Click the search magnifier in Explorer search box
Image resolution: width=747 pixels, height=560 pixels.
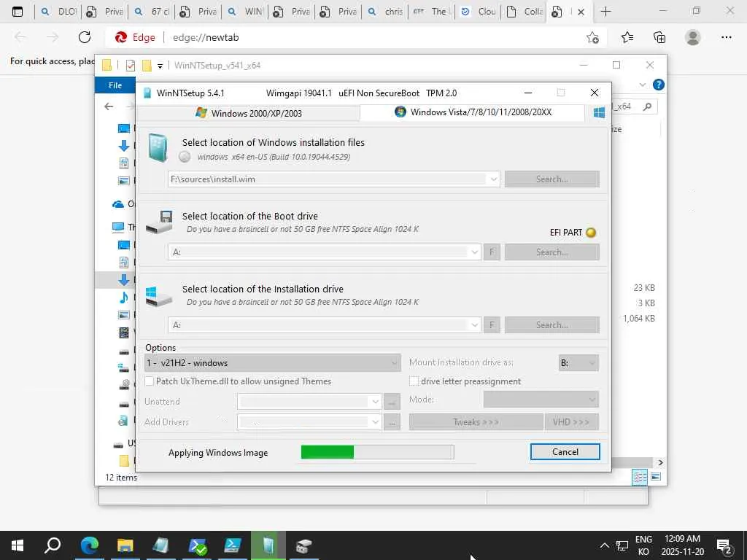[x=647, y=106]
